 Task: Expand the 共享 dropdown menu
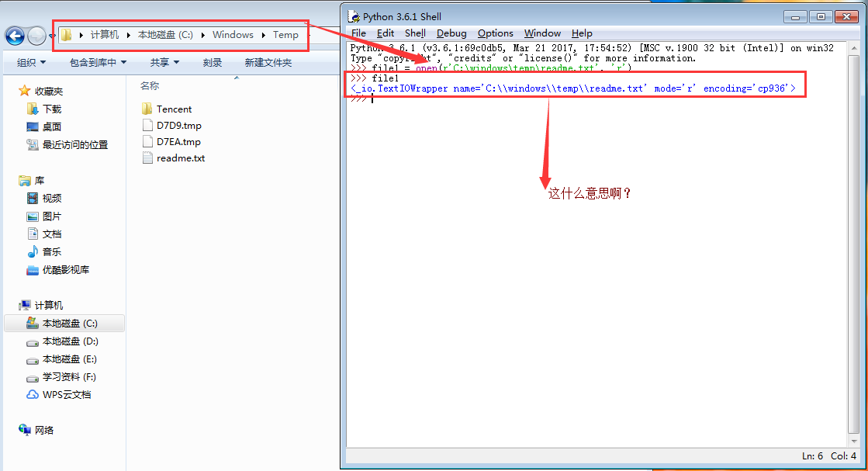(x=164, y=63)
